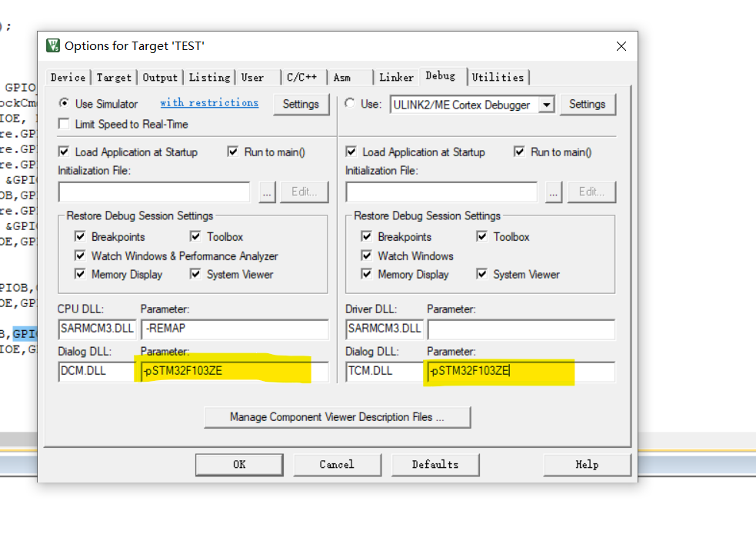Toggle Limit Speed to Real-Time checkbox
756x551 pixels.
(x=64, y=124)
